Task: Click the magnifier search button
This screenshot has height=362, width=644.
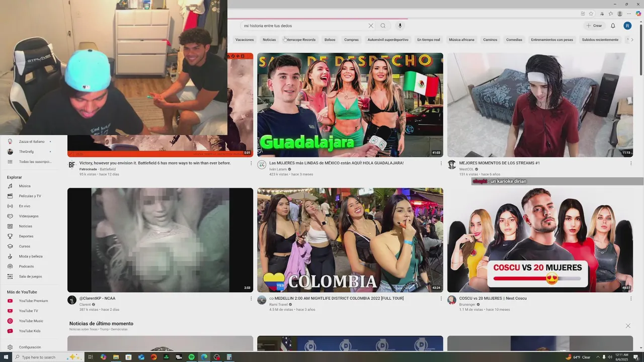Action: click(x=383, y=26)
